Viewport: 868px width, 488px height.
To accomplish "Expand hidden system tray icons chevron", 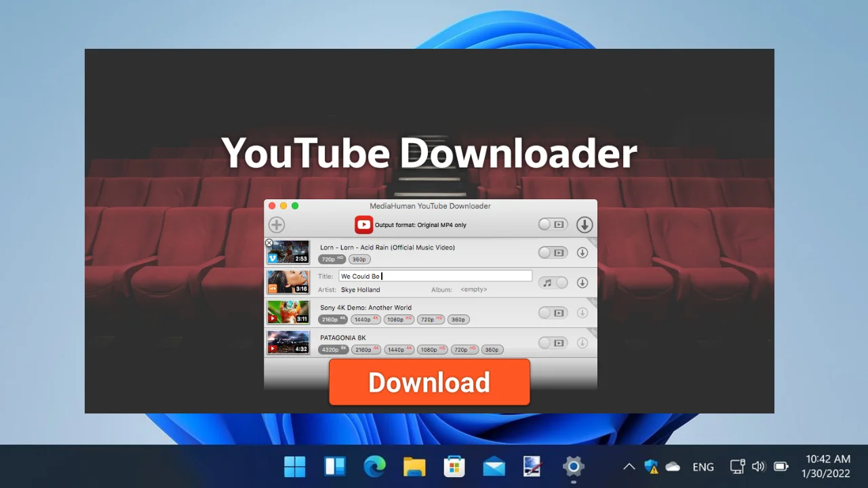I will [629, 466].
